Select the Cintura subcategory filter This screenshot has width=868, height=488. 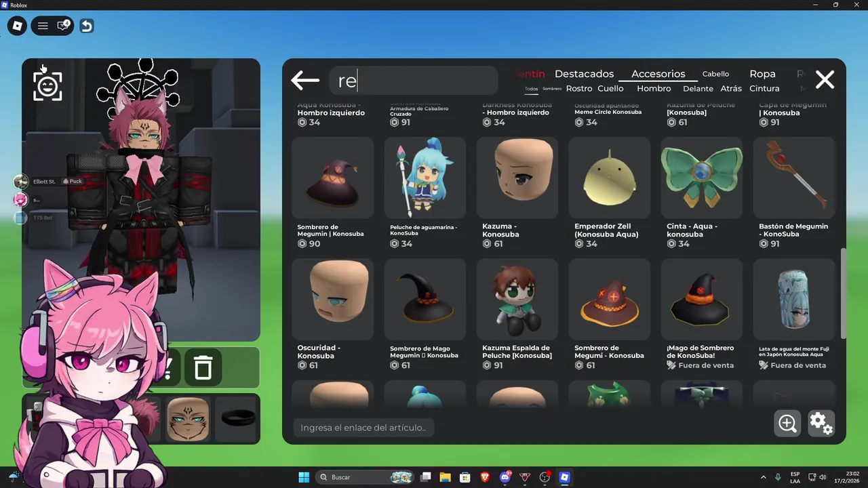(764, 89)
